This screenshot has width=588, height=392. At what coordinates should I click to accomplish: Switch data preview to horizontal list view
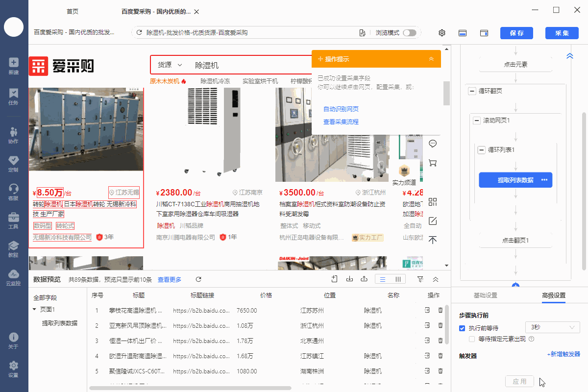[383, 279]
